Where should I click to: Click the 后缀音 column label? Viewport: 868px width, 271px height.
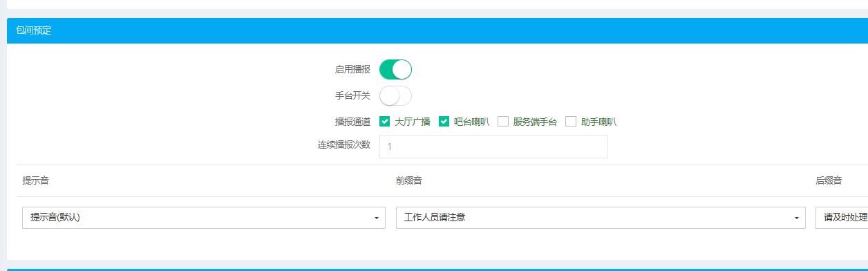pyautogui.click(x=829, y=180)
